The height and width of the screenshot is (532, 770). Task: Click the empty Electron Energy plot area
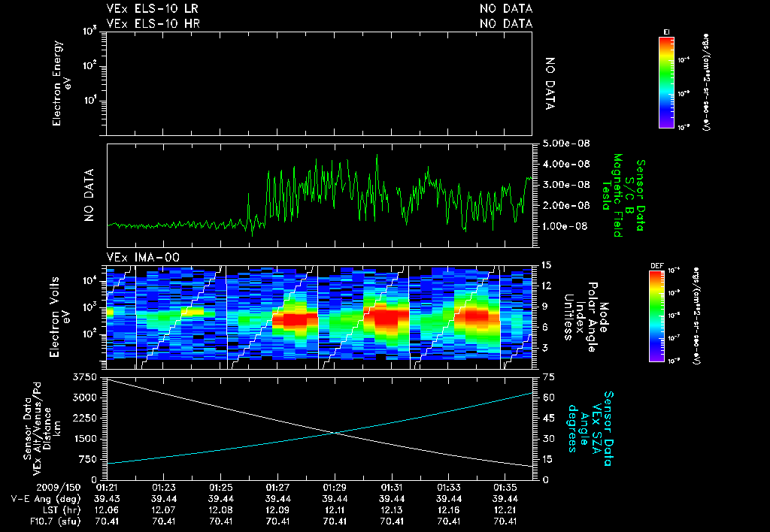point(319,83)
